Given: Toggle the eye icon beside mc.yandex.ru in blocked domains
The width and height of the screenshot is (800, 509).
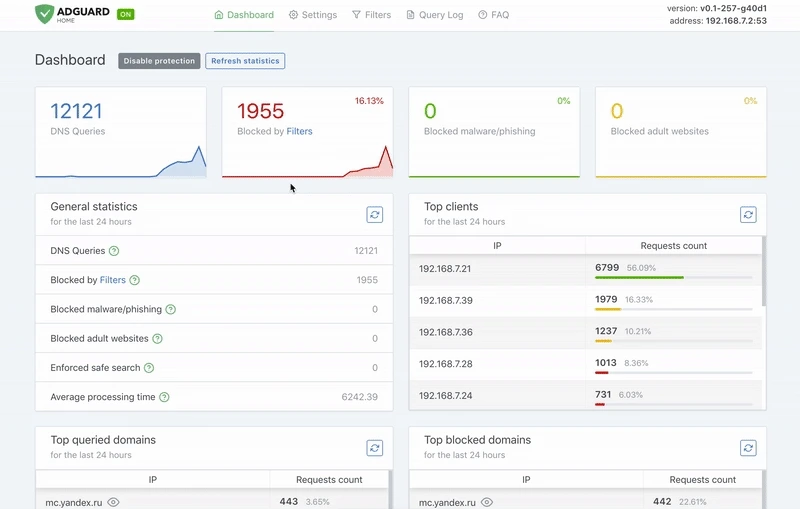Looking at the screenshot, I should (487, 502).
